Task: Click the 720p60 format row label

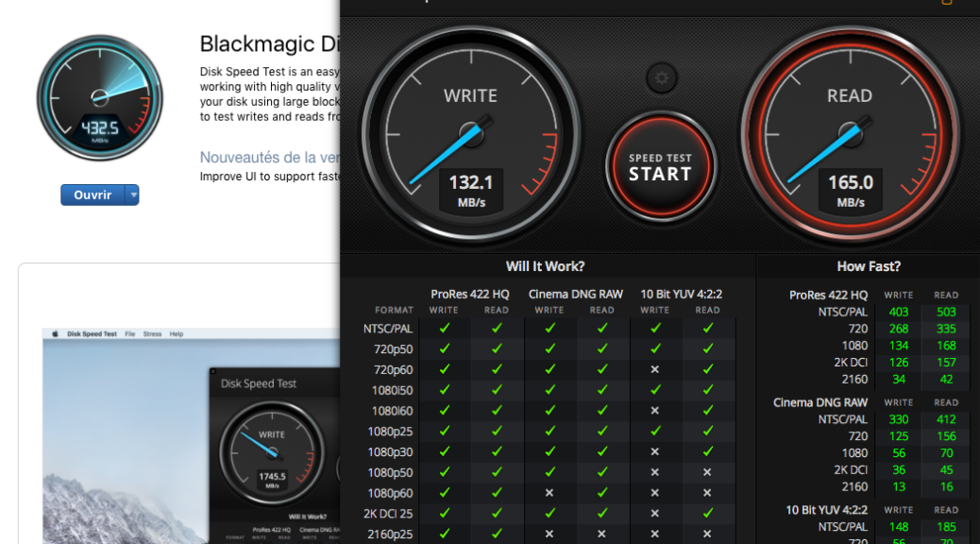Action: pyautogui.click(x=393, y=369)
